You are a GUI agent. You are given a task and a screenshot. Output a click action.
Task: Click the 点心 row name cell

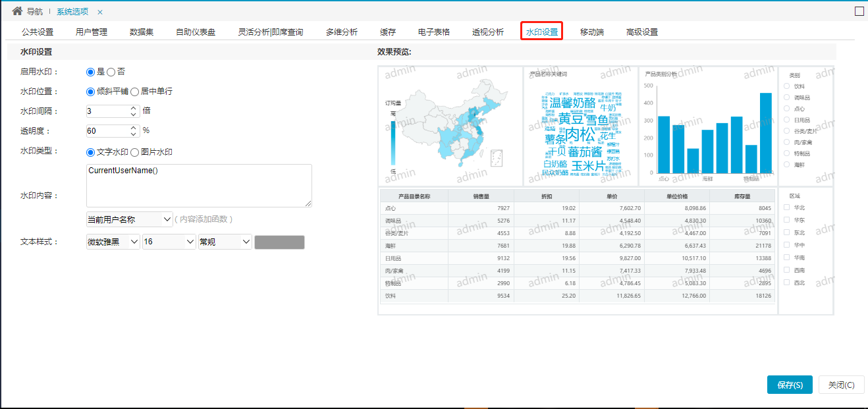[x=414, y=208]
